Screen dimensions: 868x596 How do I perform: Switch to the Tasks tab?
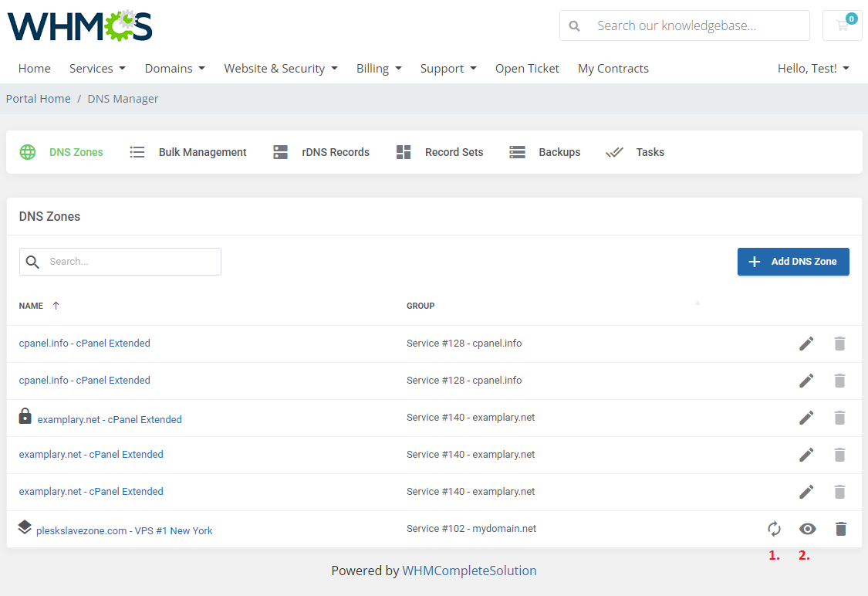click(x=635, y=152)
